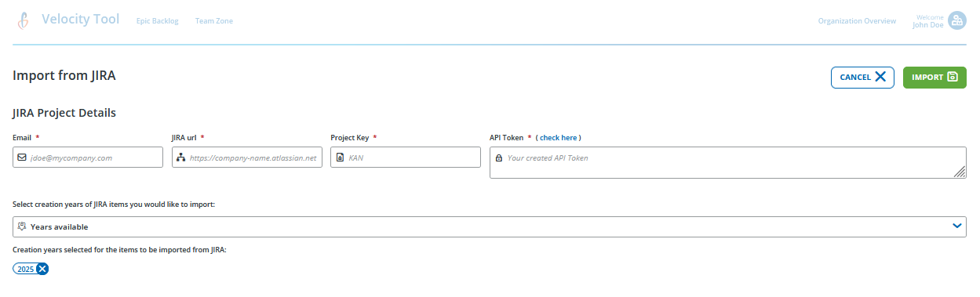Focus the JIRA url input field
This screenshot has height=297, width=980.
[x=247, y=158]
